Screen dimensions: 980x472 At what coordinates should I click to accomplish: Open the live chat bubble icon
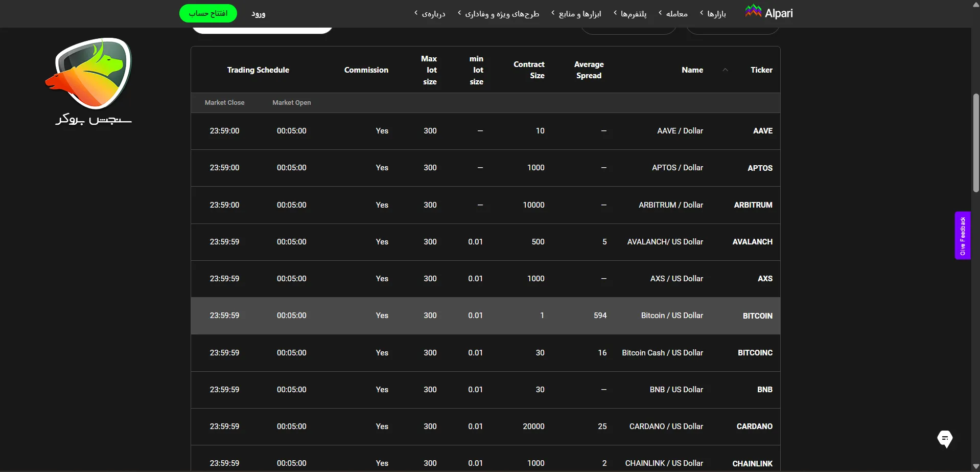[x=945, y=438]
